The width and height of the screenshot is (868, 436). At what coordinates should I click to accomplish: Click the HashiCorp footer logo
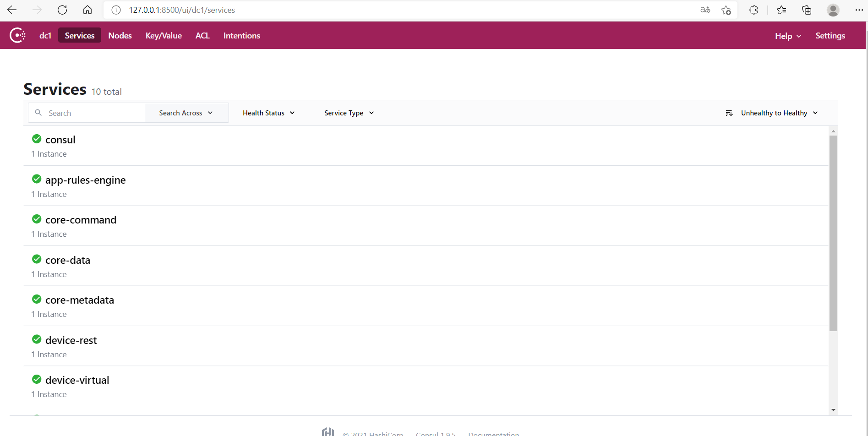(328, 431)
